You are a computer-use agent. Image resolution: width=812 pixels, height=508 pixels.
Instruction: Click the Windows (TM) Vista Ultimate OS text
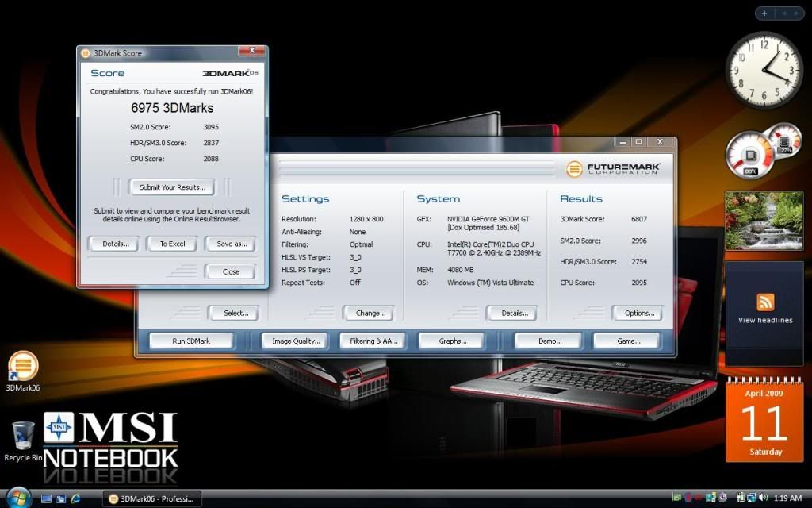click(x=490, y=283)
